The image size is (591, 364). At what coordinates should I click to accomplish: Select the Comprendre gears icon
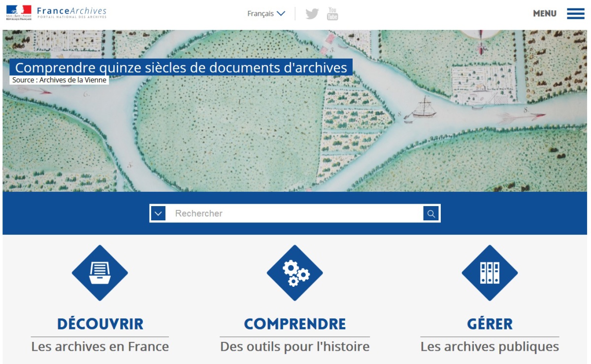295,273
